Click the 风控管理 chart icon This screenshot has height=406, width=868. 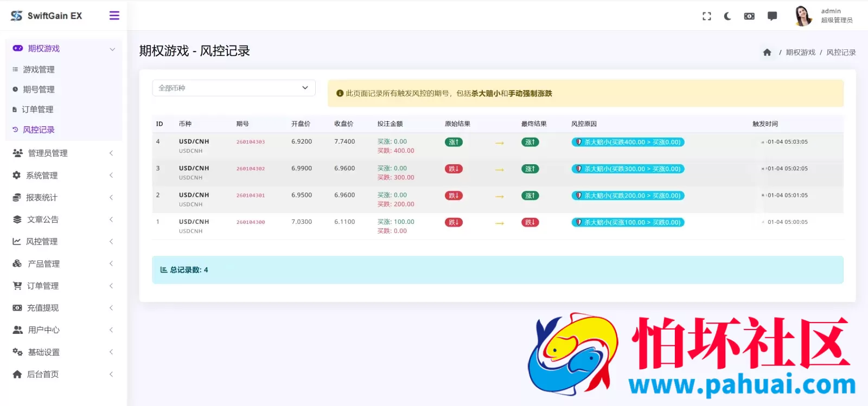17,241
